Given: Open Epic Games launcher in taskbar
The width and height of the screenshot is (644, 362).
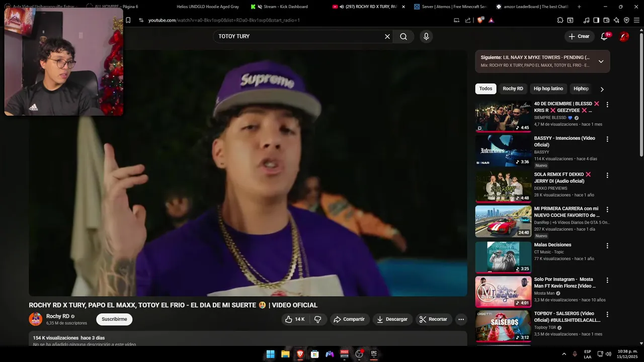Looking at the screenshot, I should (x=374, y=354).
